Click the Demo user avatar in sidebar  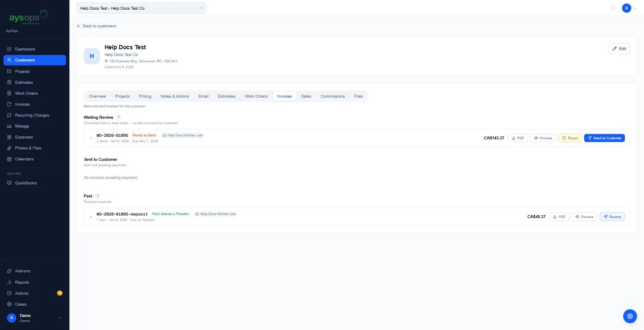click(12, 318)
